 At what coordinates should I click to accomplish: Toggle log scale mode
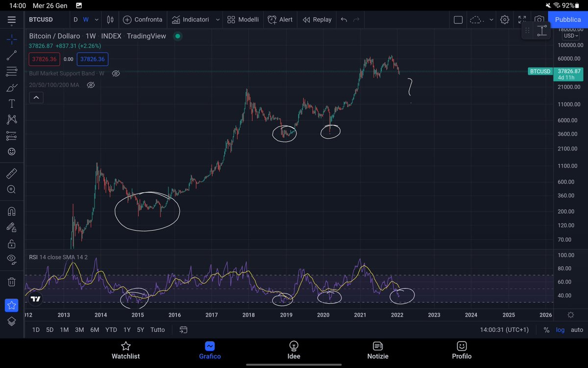click(560, 330)
